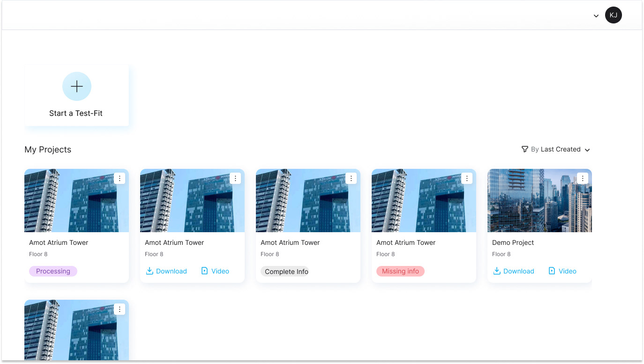Open three-dot menu on the Complete Info card
Viewport: 644px width, 364px height.
click(351, 178)
